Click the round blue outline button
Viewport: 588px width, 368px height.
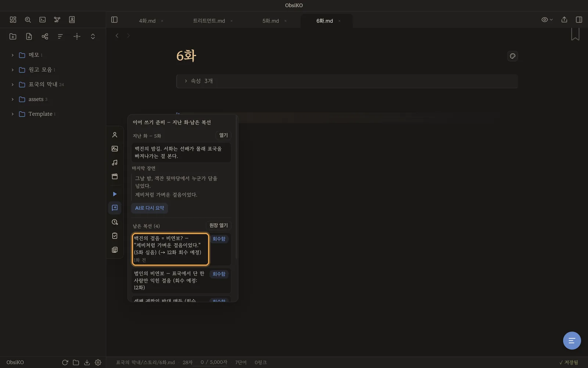tap(572, 340)
